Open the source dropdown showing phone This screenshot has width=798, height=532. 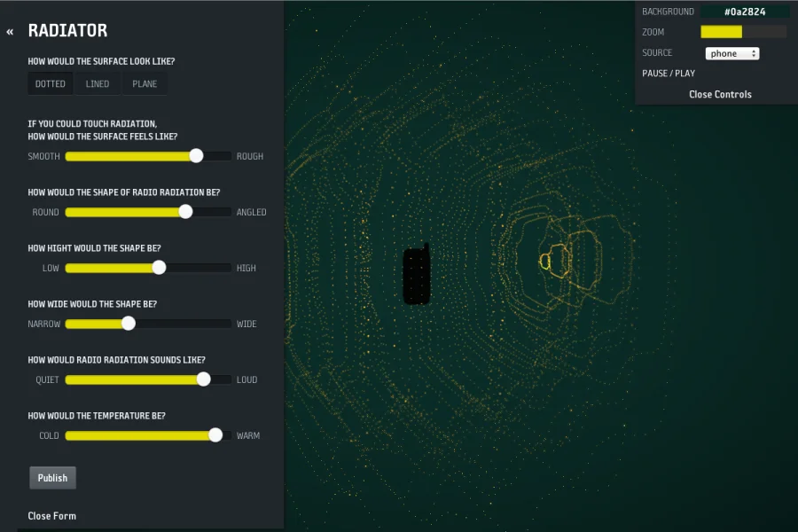[731, 53]
